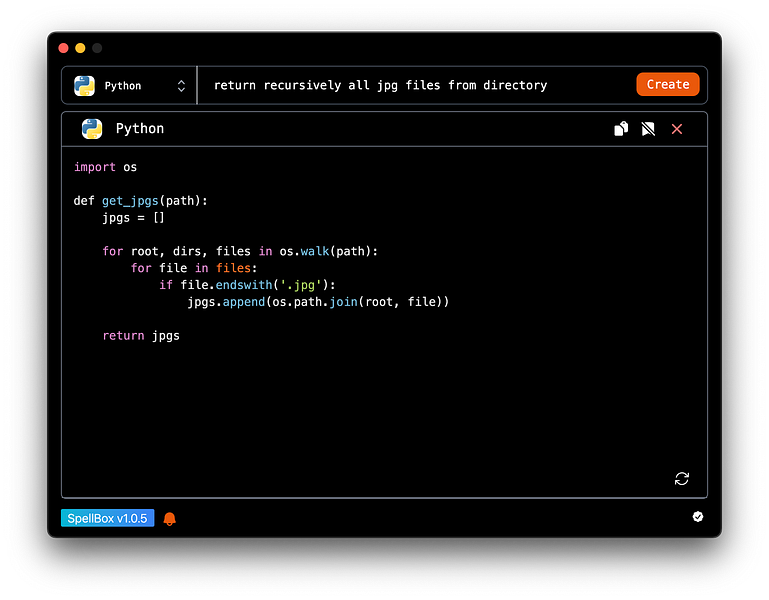
Task: Click the Python logo in language selector
Action: pos(84,85)
